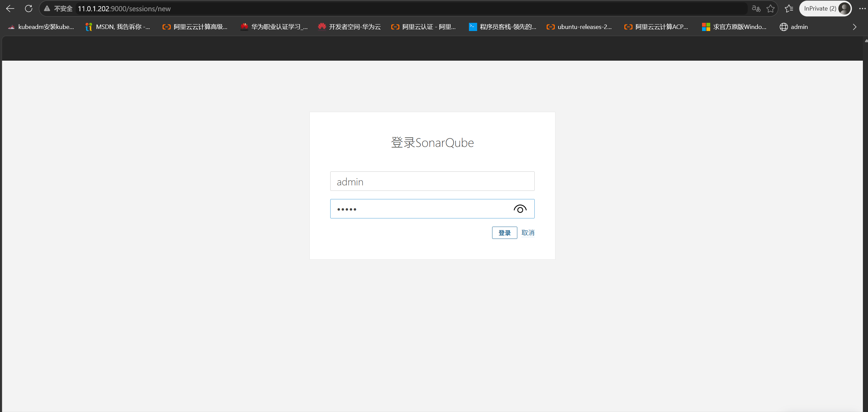868x412 pixels.
Task: Open the favorites list icon
Action: click(789, 9)
